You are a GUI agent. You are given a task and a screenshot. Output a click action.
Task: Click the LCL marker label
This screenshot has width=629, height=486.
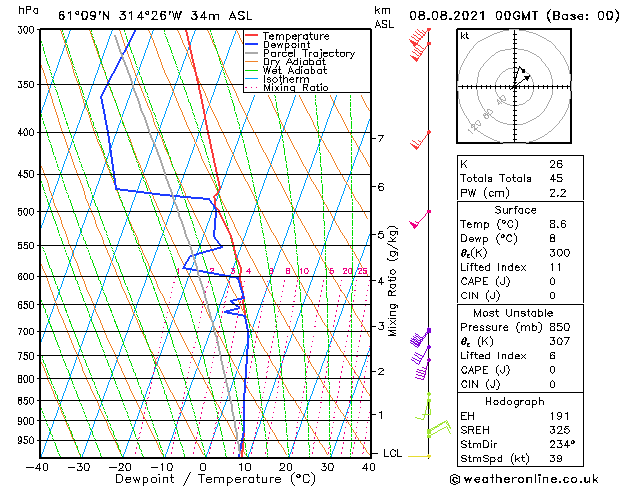(392, 453)
